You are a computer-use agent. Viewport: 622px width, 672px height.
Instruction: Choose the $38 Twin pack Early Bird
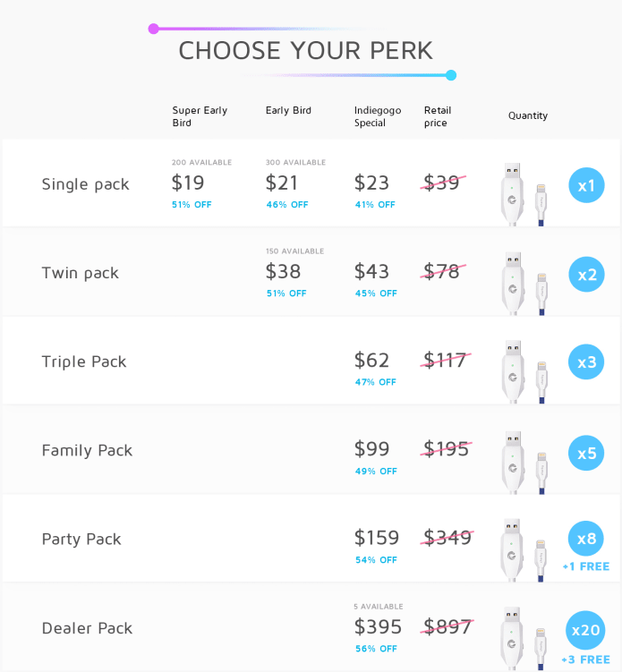(283, 272)
